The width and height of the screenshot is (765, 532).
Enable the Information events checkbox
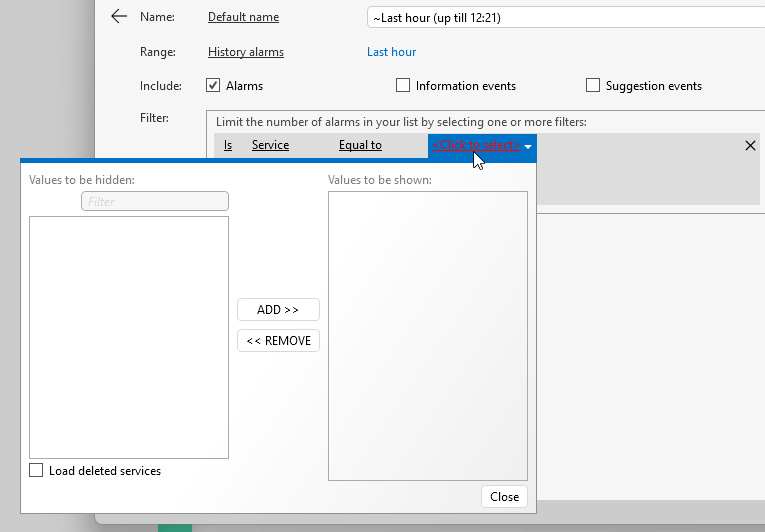point(403,86)
